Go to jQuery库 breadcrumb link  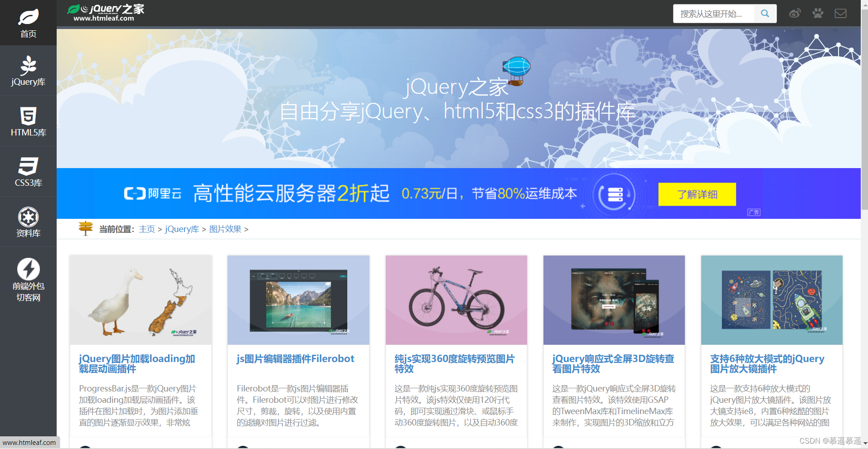(182, 229)
